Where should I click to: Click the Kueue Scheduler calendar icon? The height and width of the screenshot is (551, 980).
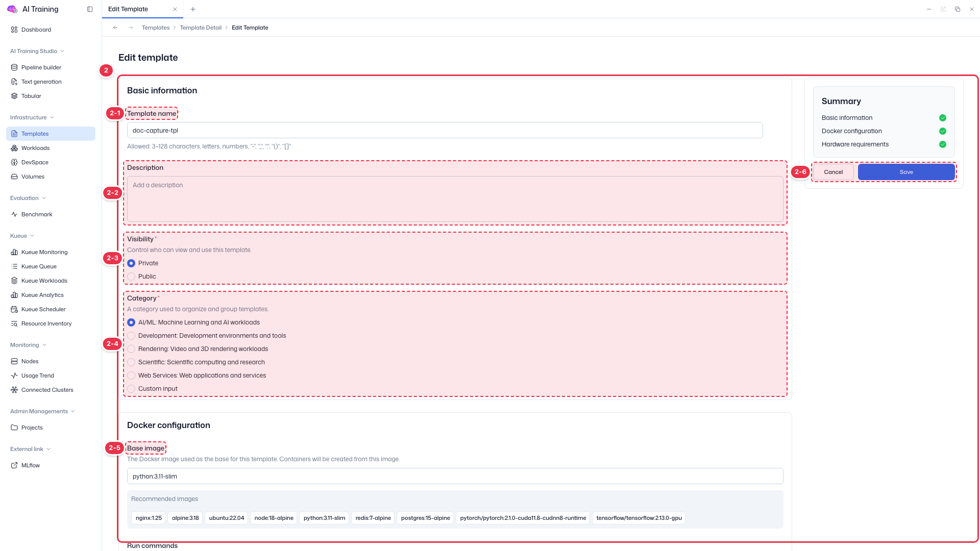(x=14, y=309)
